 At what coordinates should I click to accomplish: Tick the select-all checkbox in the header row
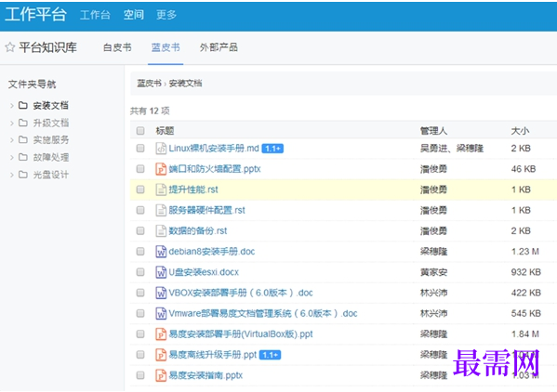(x=140, y=131)
